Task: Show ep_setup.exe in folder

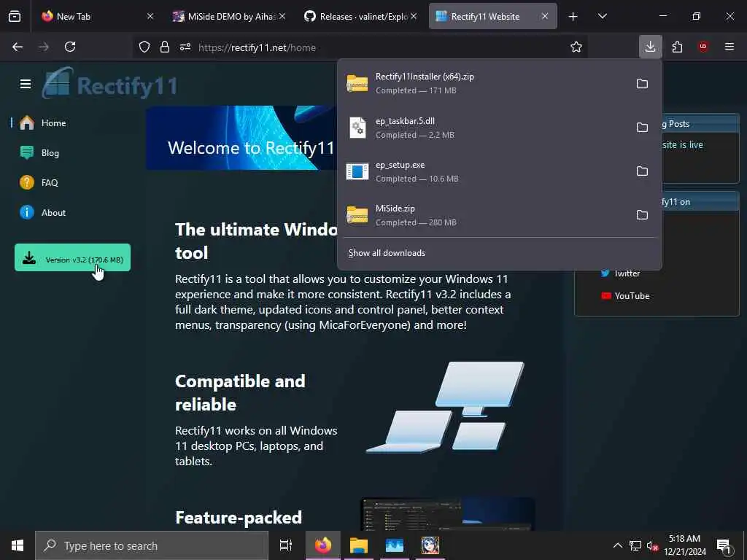Action: [642, 171]
